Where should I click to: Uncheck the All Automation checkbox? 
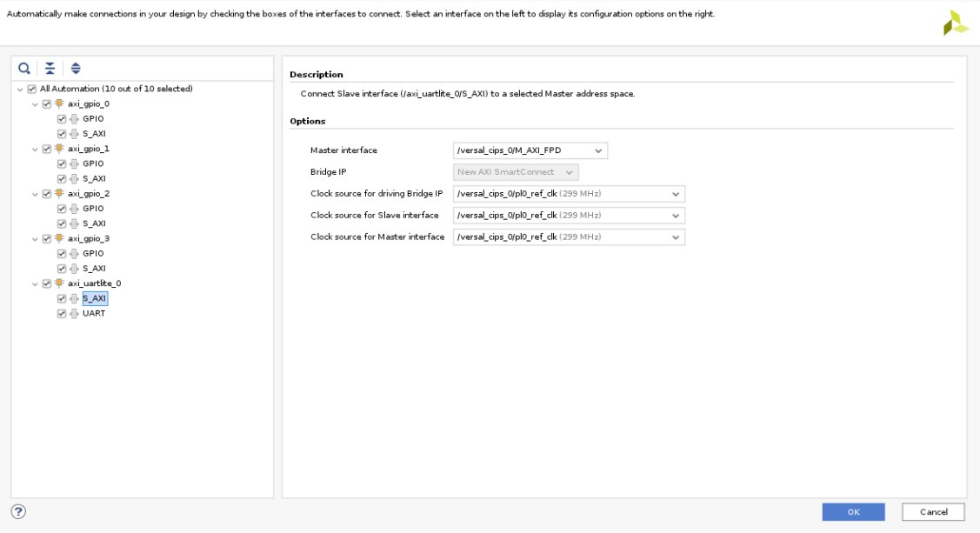[x=32, y=89]
